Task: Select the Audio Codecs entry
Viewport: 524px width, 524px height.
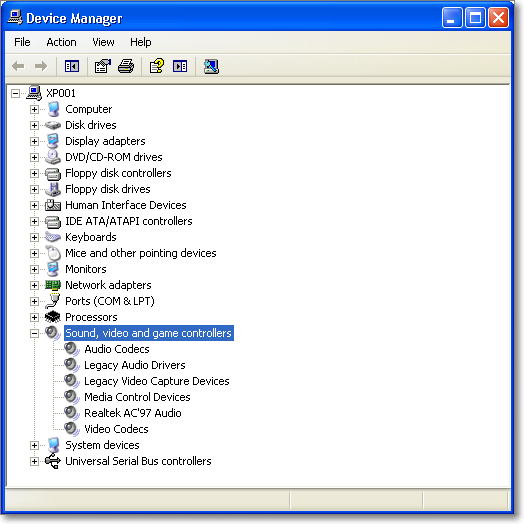Action: coord(117,349)
